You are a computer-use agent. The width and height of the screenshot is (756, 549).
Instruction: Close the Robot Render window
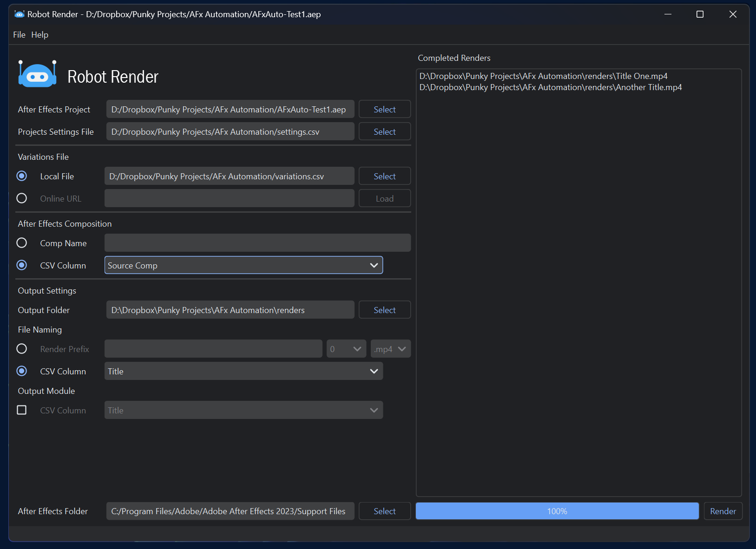click(x=733, y=14)
